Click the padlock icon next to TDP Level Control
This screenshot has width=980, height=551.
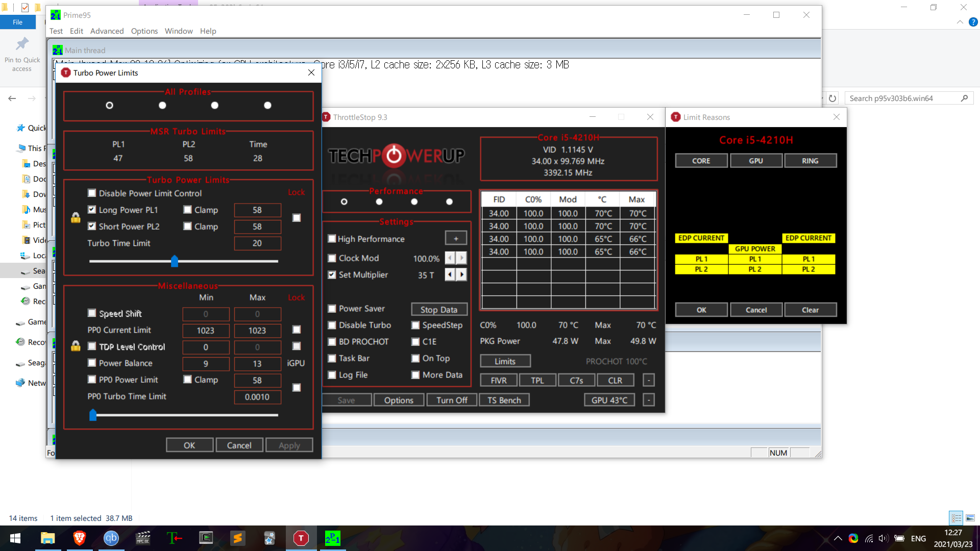[x=76, y=346]
